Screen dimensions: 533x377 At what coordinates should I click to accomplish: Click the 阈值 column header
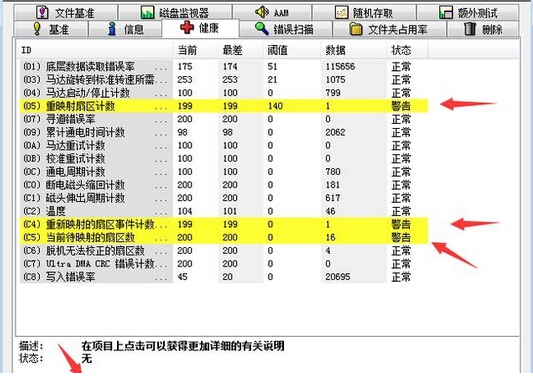292,51
